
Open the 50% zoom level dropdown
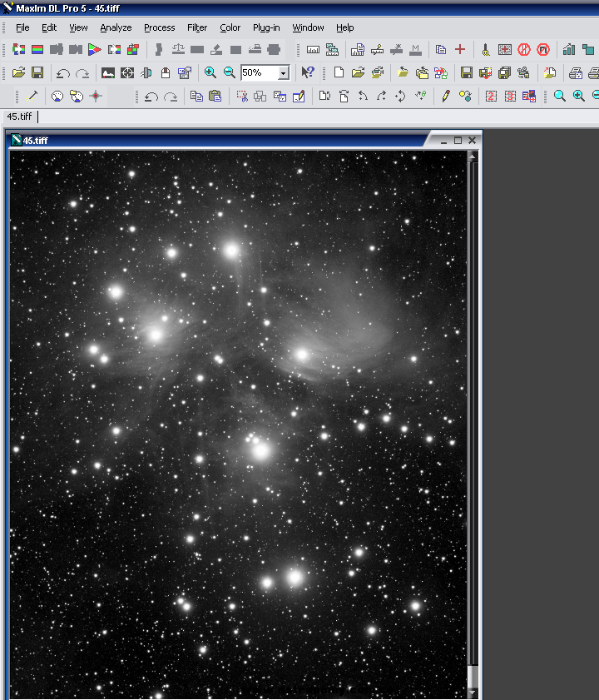pyautogui.click(x=283, y=73)
